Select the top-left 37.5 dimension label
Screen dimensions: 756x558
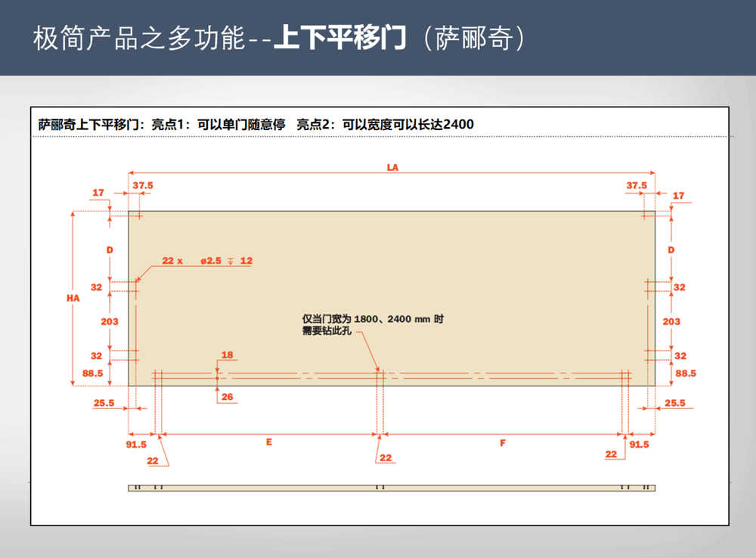(x=143, y=185)
